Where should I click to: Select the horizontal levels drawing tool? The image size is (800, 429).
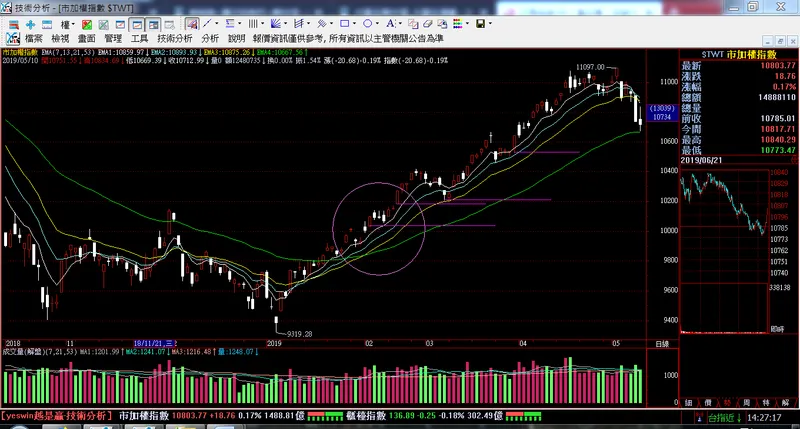coord(230,23)
